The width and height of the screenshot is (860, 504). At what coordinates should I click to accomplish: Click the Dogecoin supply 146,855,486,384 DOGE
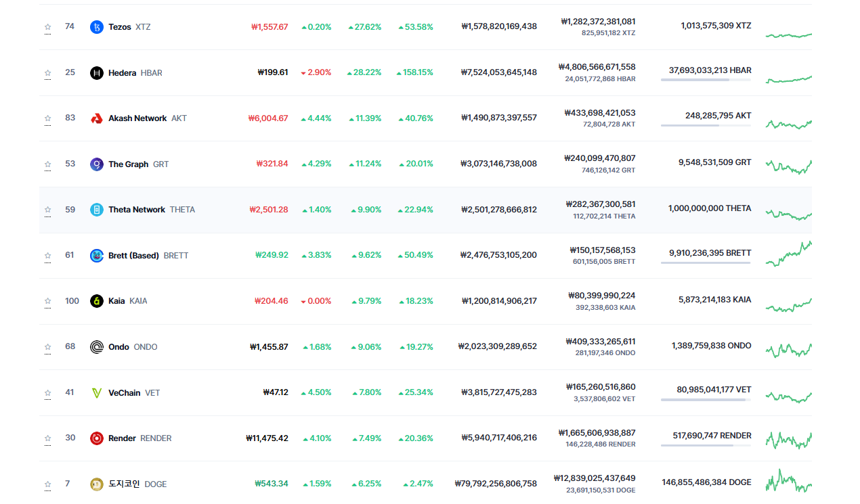coord(707,482)
